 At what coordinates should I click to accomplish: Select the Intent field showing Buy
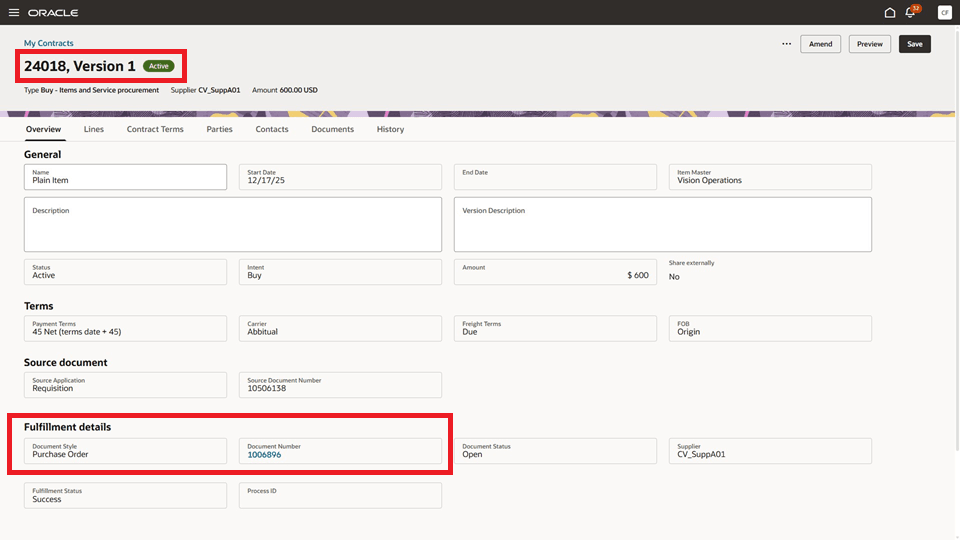coord(340,272)
